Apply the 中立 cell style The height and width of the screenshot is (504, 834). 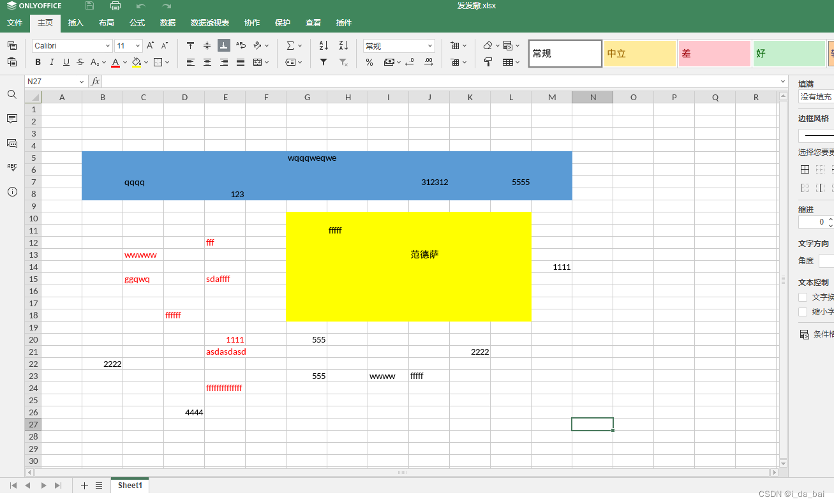pos(640,54)
